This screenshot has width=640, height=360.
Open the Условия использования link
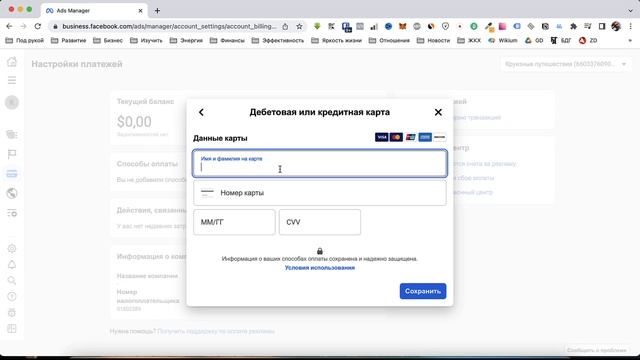(320, 268)
